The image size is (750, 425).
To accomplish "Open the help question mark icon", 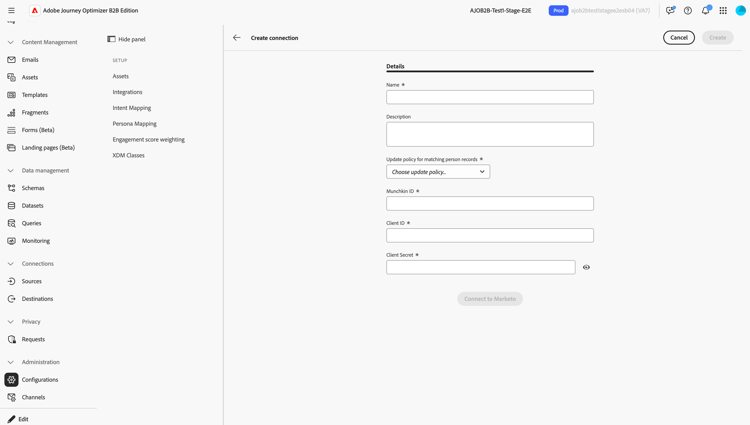I will [x=688, y=10].
